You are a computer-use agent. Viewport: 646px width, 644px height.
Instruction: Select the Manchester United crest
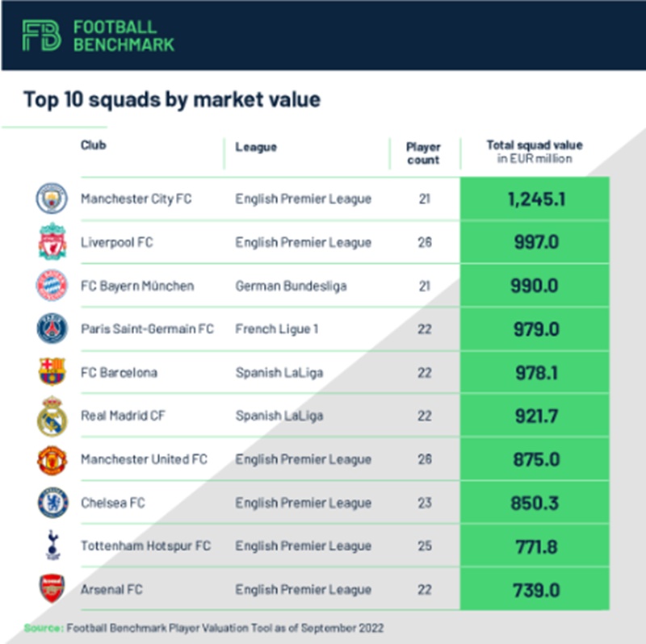click(x=52, y=460)
